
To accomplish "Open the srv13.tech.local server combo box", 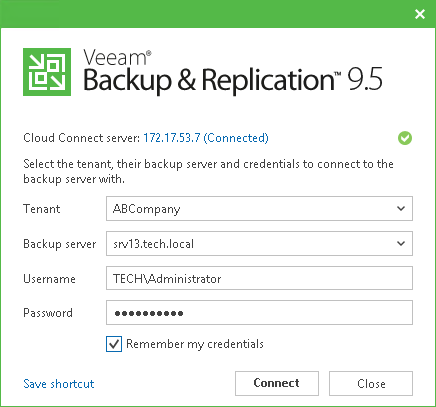I will [x=259, y=243].
